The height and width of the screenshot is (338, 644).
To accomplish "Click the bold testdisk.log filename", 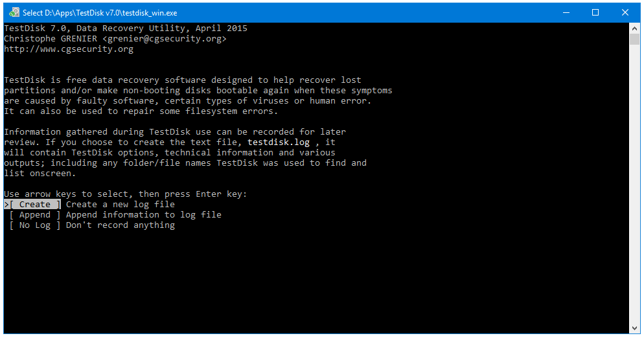I will click(279, 142).
